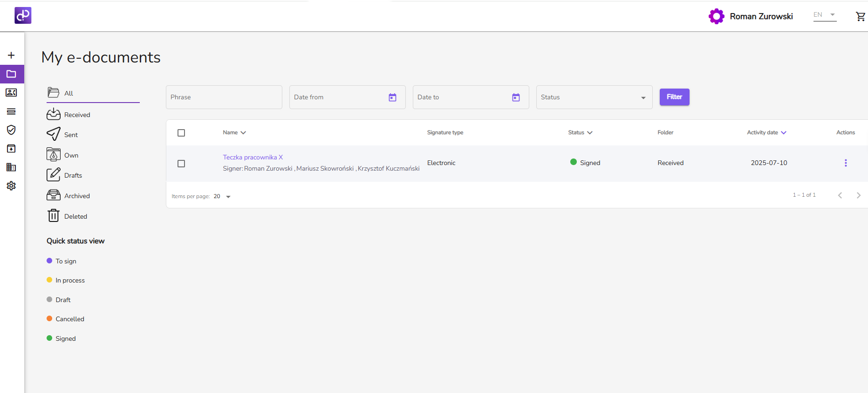The height and width of the screenshot is (393, 868).
Task: Open the contacts card sidebar icon
Action: click(x=11, y=93)
